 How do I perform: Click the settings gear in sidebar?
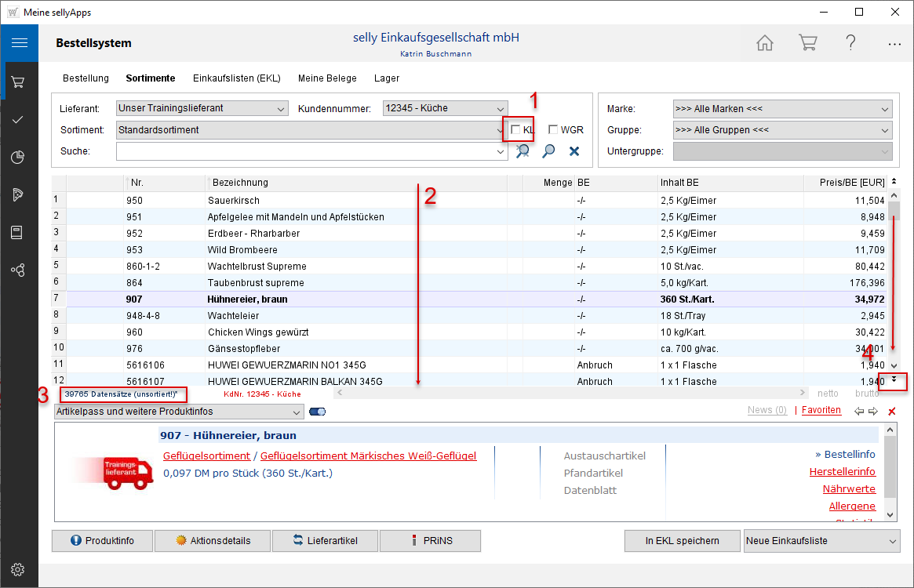(19, 569)
